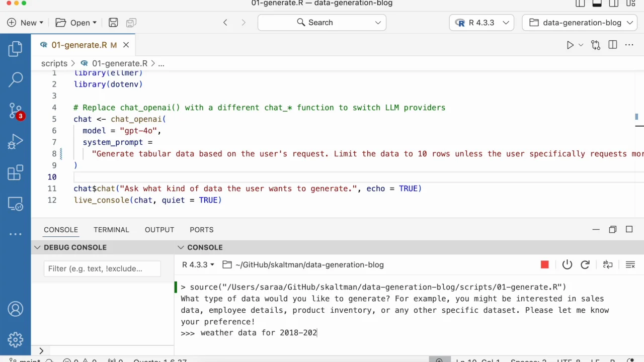Interrupt R execution with red stop button
The width and height of the screenshot is (644, 362).
[544, 265]
